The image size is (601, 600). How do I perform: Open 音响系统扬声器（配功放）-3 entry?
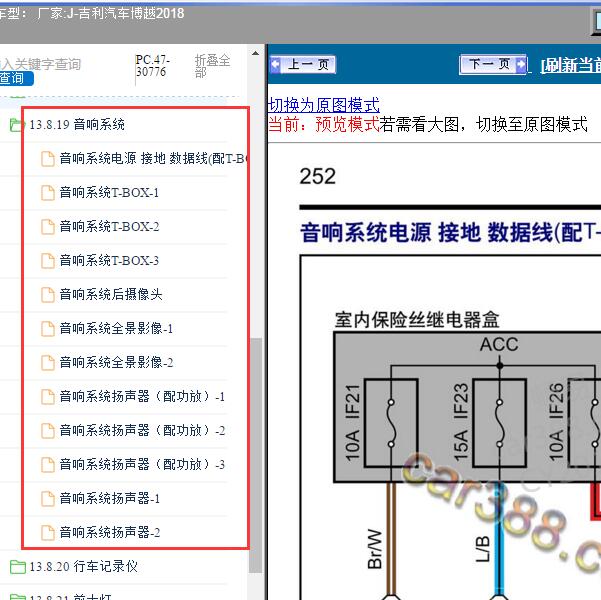pos(142,464)
